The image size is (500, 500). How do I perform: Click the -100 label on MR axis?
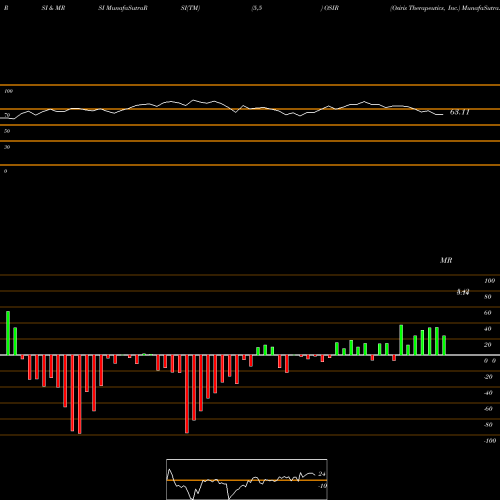pos(490,441)
